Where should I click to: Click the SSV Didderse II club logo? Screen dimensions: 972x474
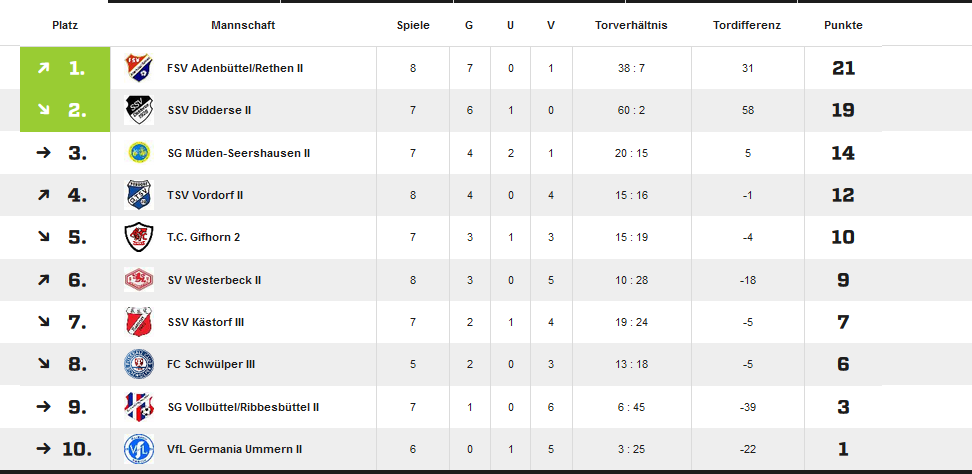139,110
